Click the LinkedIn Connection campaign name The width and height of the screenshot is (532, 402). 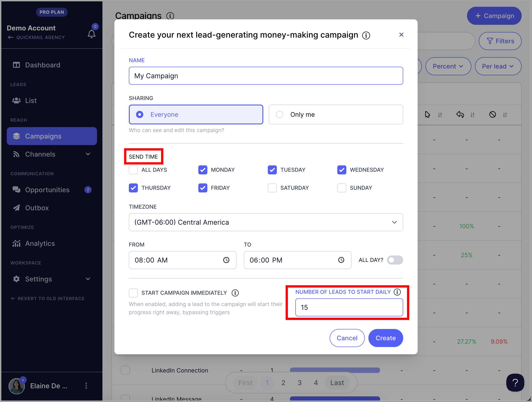180,370
